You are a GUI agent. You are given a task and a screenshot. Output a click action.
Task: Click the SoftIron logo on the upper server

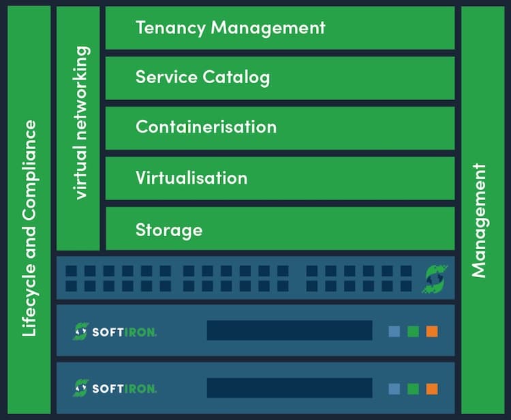(x=114, y=332)
